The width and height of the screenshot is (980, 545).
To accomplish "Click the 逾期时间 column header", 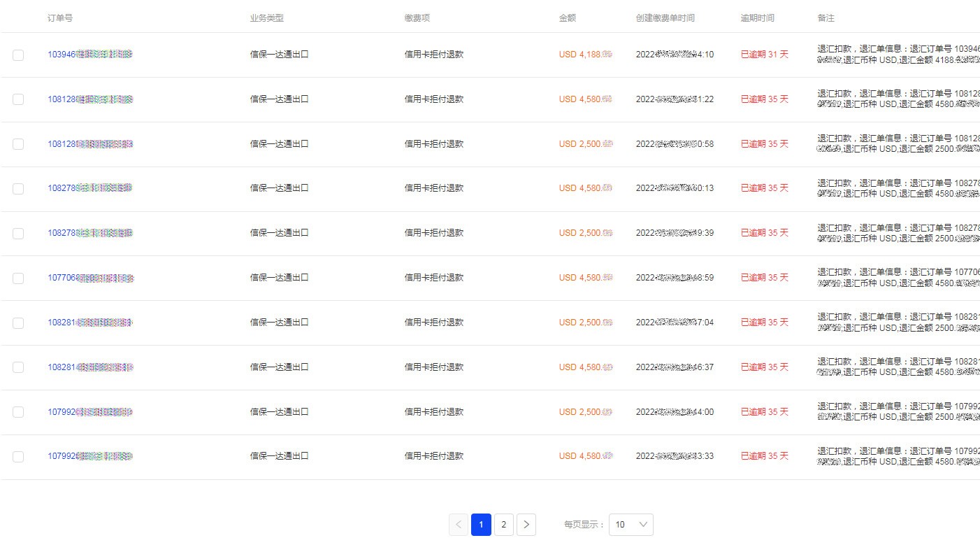I will point(758,17).
